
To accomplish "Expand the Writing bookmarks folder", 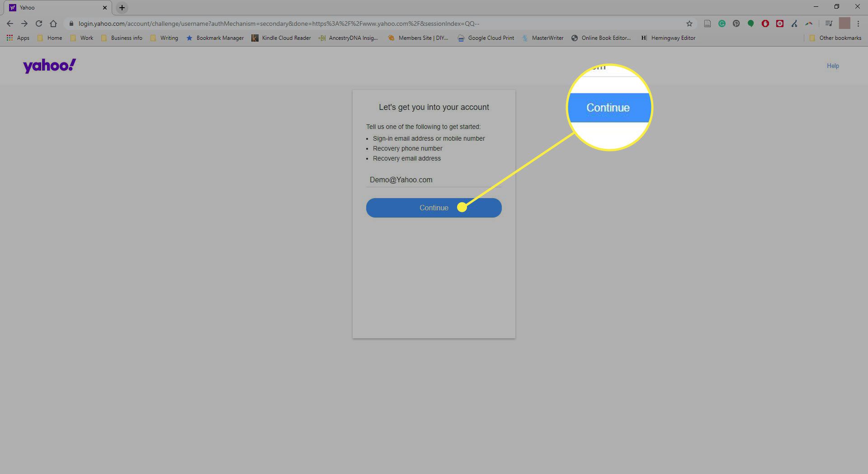I will tap(164, 38).
